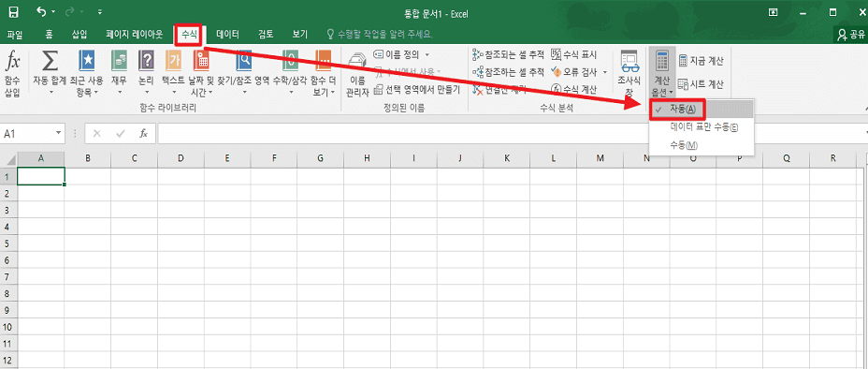Screen dimensions: 868x369
Task: Switch to the 검토 (Review) tab
Action: (266, 35)
